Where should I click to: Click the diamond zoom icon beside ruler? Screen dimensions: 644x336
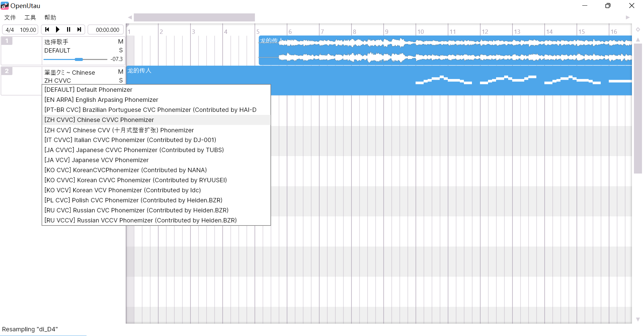coord(638,29)
